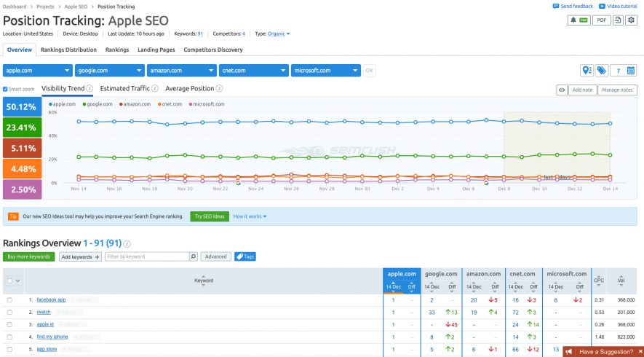The width and height of the screenshot is (644, 357).
Task: Switch to Estimated Traffic chart tab
Action: click(x=125, y=88)
